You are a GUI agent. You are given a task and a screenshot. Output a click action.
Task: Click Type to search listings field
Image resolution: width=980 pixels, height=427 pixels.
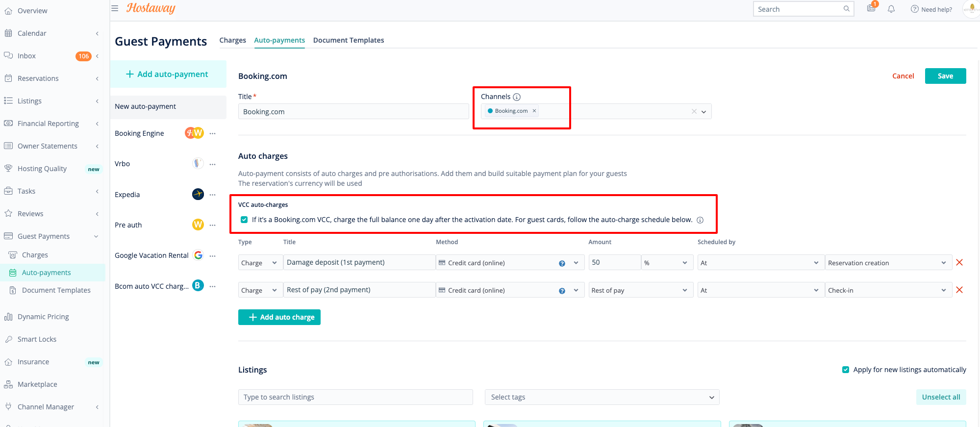(x=355, y=397)
